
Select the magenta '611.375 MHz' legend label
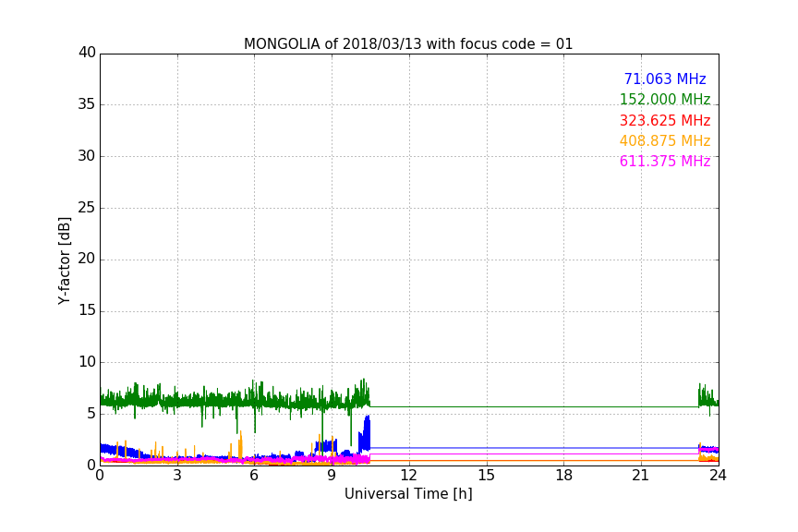tap(665, 161)
